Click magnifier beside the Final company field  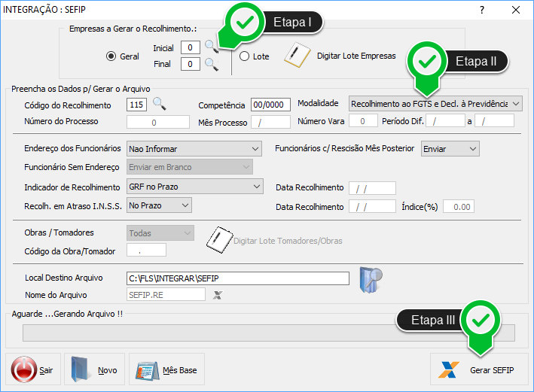pos(212,65)
